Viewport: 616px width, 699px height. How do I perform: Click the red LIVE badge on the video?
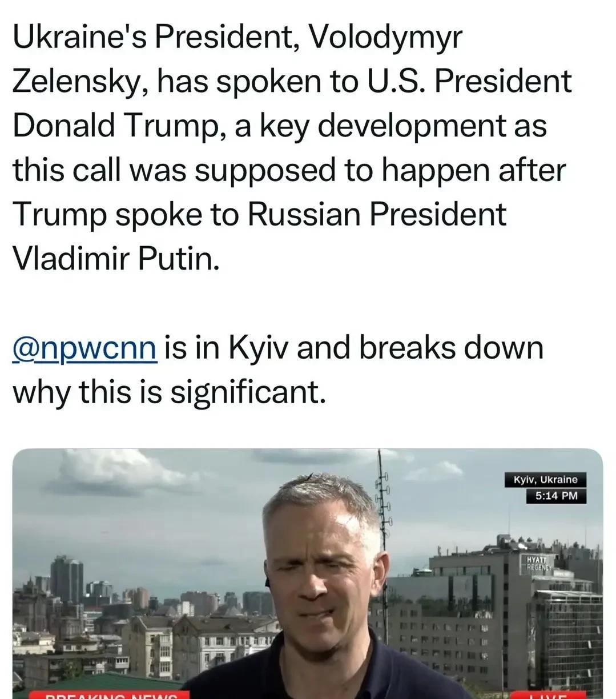point(547,695)
